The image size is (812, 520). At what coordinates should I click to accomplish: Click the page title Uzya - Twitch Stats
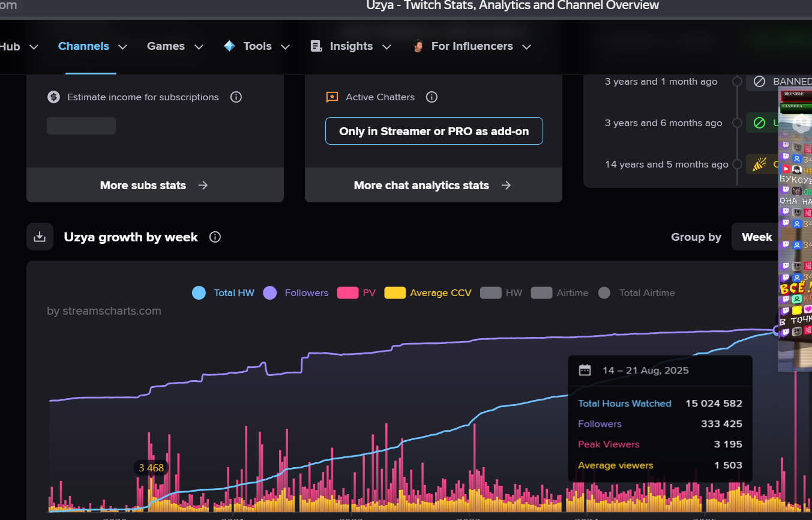(x=513, y=5)
